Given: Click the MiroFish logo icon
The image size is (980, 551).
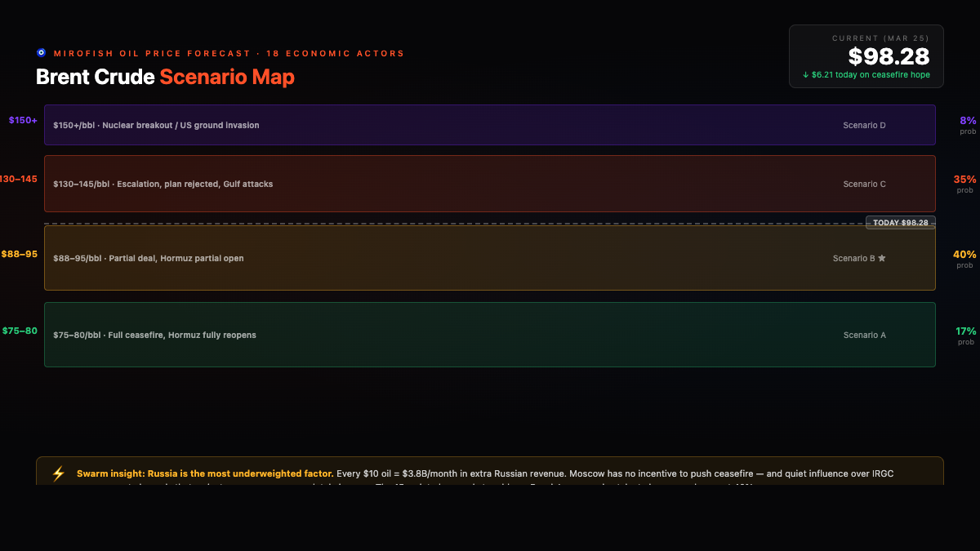Looking at the screenshot, I should point(42,53).
